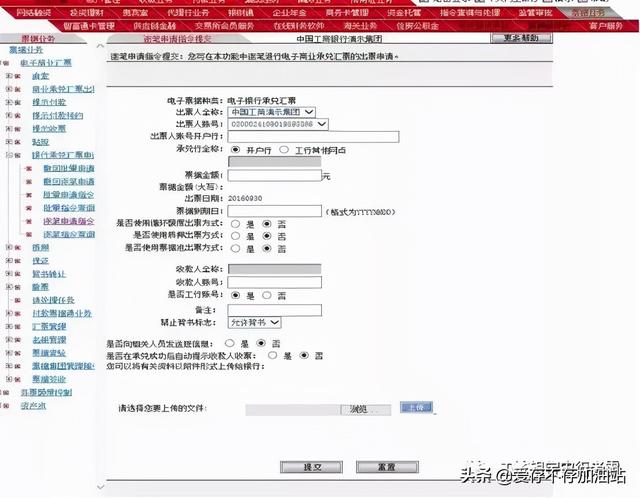Open the 出票人全称 dropdown
The width and height of the screenshot is (640, 498).
pos(271,112)
